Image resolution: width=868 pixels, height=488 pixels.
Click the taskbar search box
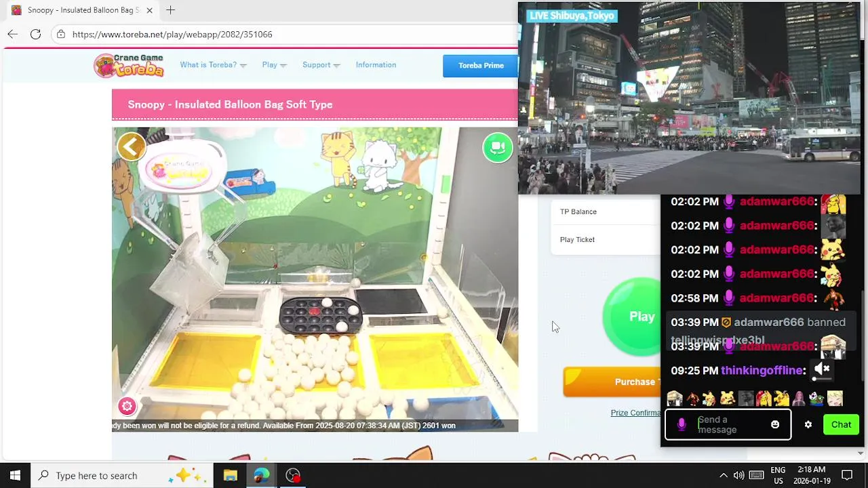coord(121,475)
